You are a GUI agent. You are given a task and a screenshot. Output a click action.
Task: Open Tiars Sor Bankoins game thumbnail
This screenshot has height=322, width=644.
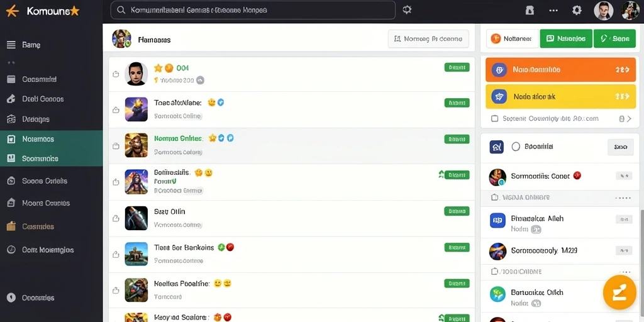click(136, 254)
